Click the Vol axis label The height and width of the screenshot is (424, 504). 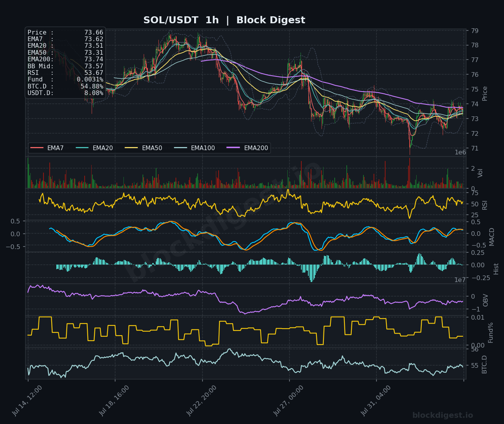click(480, 173)
